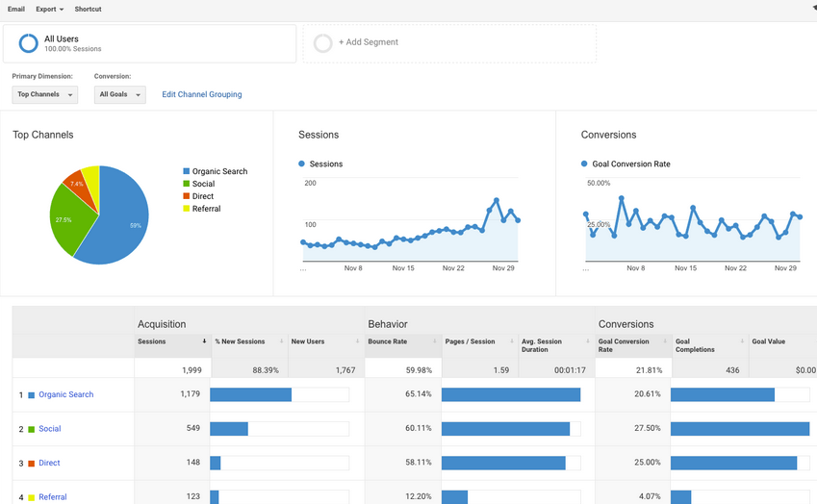Screen dimensions: 817x504
Task: Click goal completions total 436
Action: tap(732, 370)
